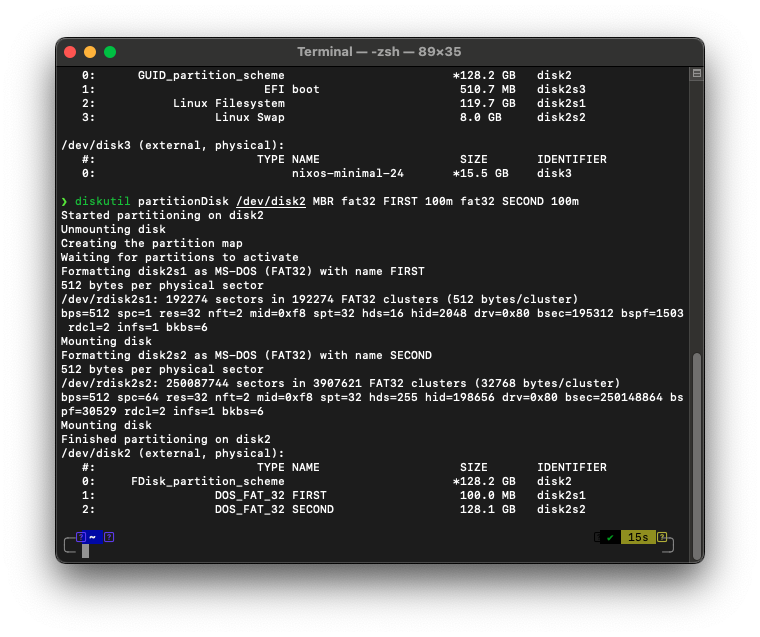This screenshot has height=637, width=760.
Task: Click the text cursor block at prompt
Action: click(85, 551)
